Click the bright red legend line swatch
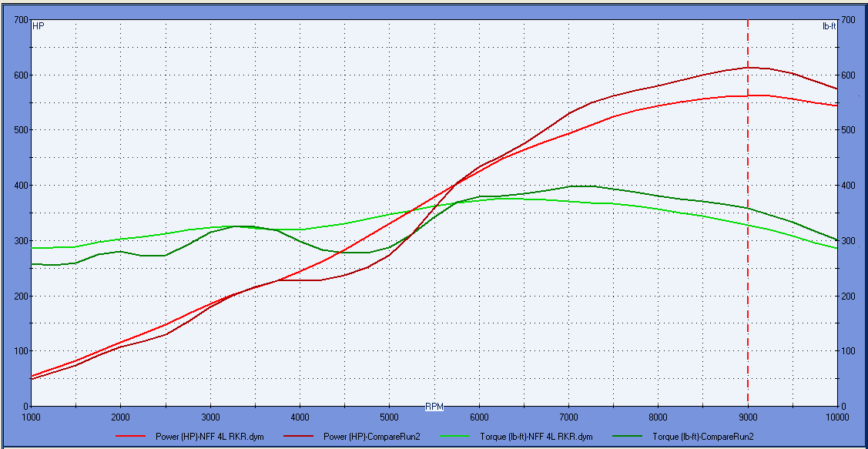The image size is (868, 449). (x=132, y=436)
